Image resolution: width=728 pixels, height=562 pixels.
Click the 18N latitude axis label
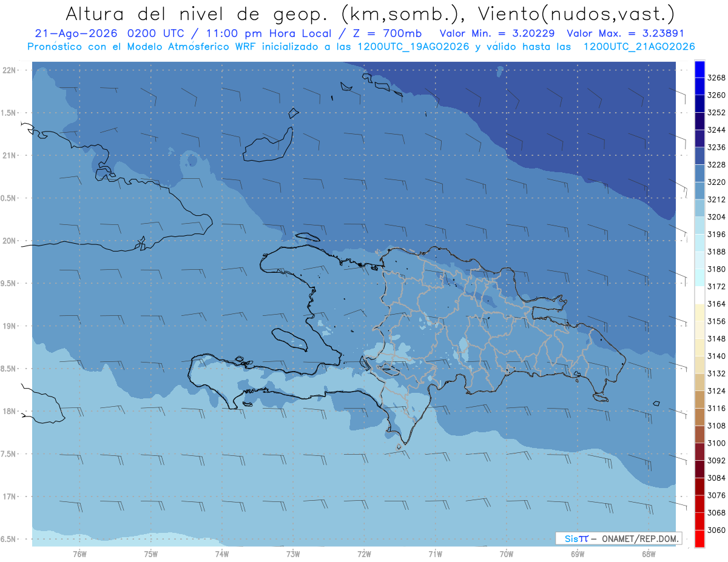(x=9, y=411)
